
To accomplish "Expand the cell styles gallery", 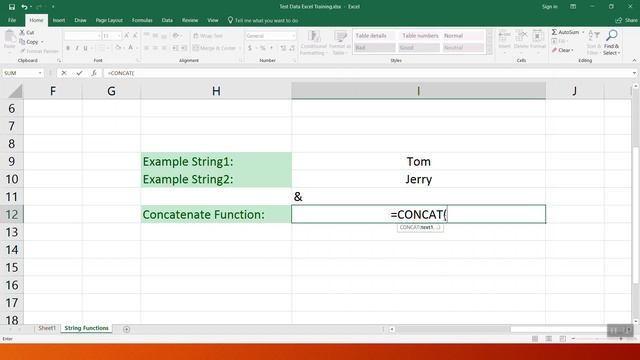I will [489, 51].
